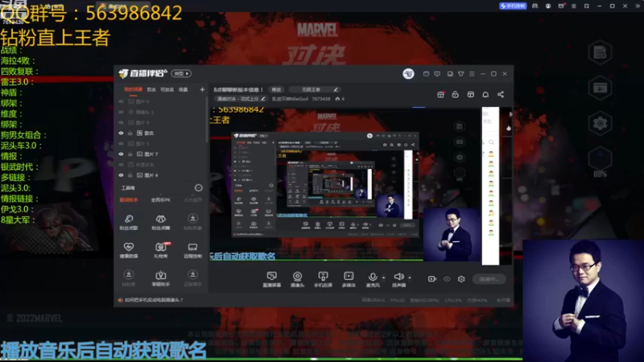Click the lock-shaped icon in the upper toolbar
The height and width of the screenshot is (362, 644).
point(455,94)
